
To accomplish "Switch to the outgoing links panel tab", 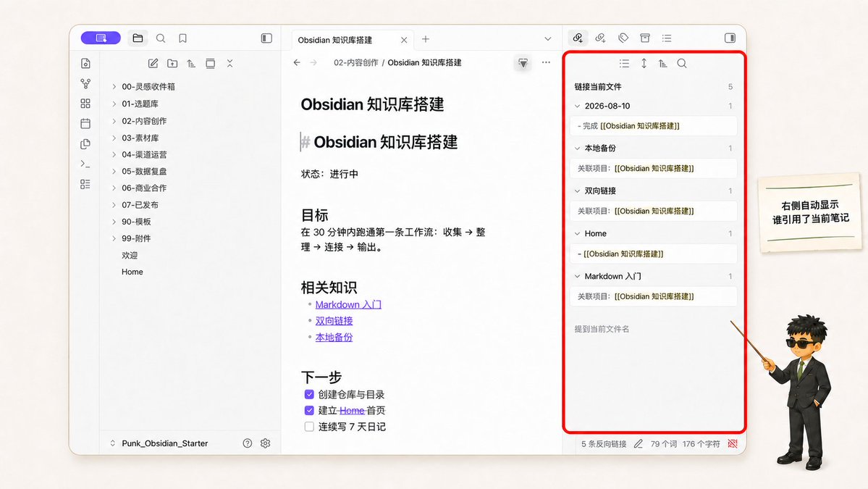I will [601, 38].
